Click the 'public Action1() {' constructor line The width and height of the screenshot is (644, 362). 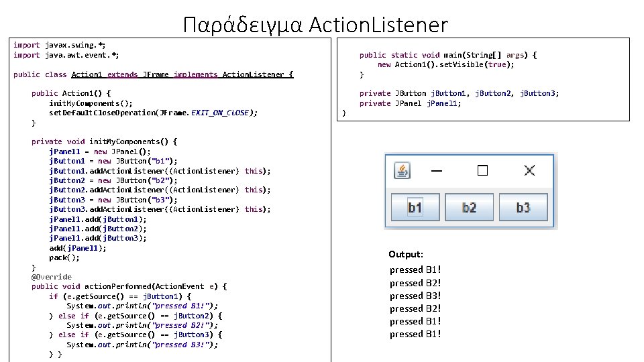point(71,94)
